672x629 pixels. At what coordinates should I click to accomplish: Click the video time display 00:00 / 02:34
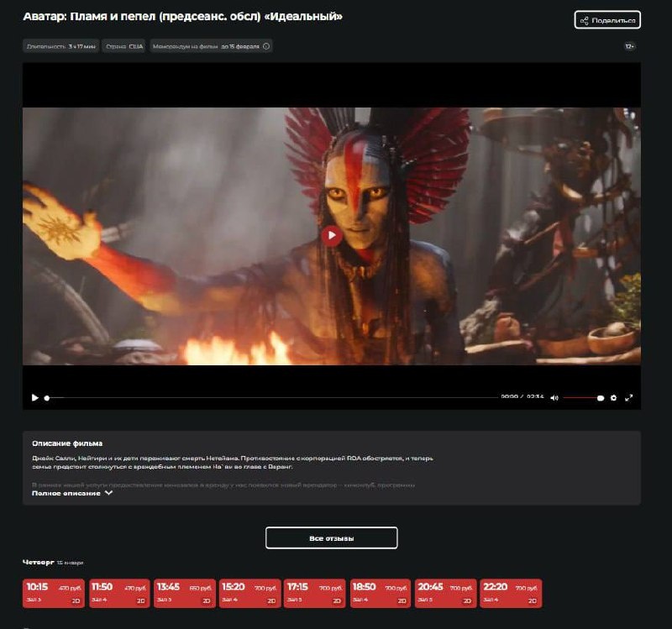522,396
